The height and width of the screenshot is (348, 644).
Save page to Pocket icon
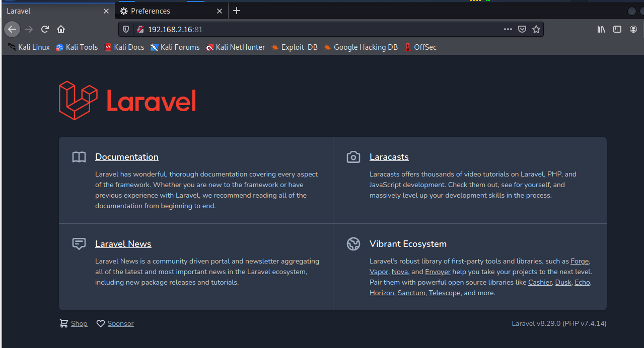522,29
